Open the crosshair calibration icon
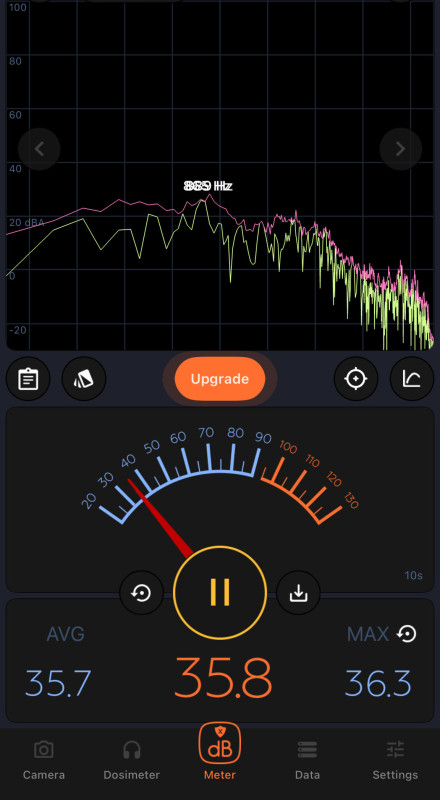This screenshot has width=440, height=800. (x=356, y=379)
